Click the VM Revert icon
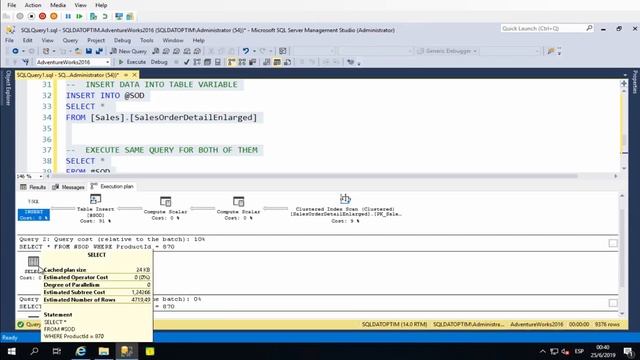Screen dimensions: 640x360 tap(105, 16)
